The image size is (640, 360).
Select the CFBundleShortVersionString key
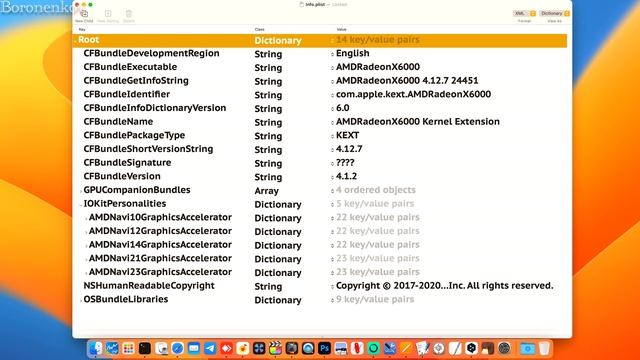(148, 149)
